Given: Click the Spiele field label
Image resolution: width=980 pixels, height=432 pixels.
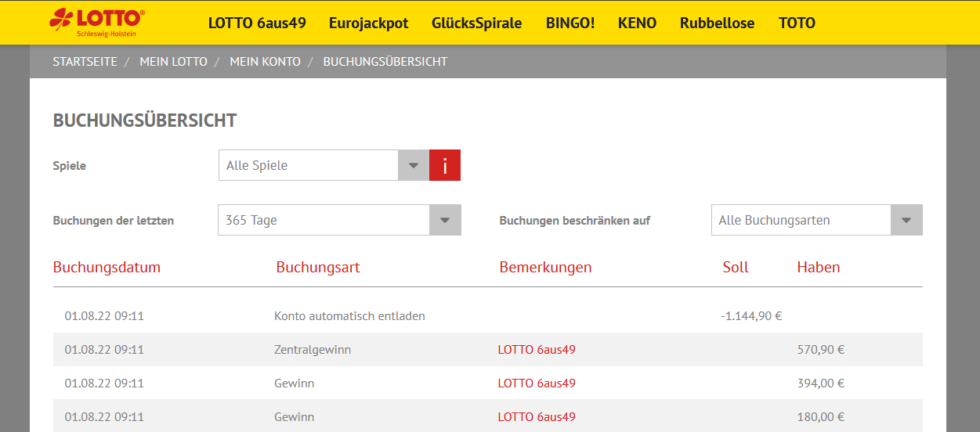Looking at the screenshot, I should (70, 166).
